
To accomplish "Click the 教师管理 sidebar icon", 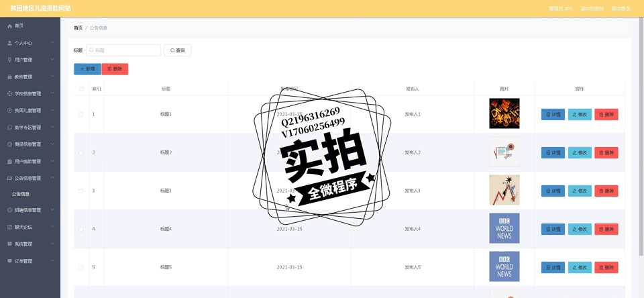I will pyautogui.click(x=9, y=77).
